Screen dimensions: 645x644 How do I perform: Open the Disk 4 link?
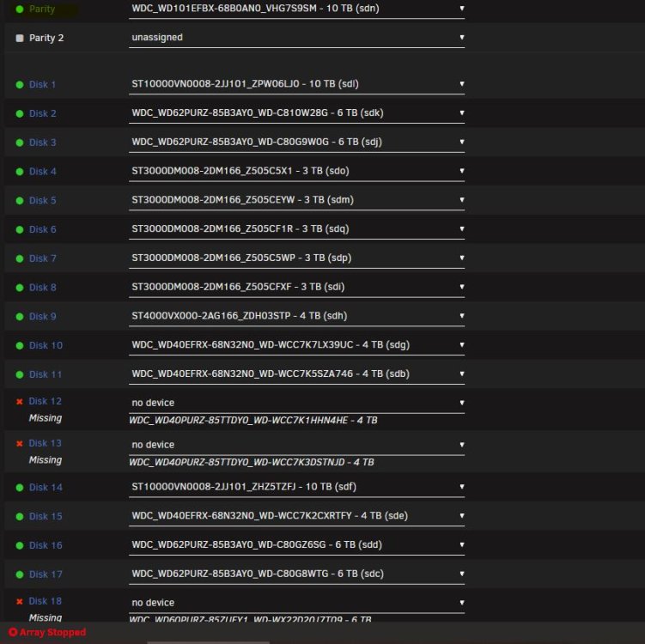click(x=42, y=172)
